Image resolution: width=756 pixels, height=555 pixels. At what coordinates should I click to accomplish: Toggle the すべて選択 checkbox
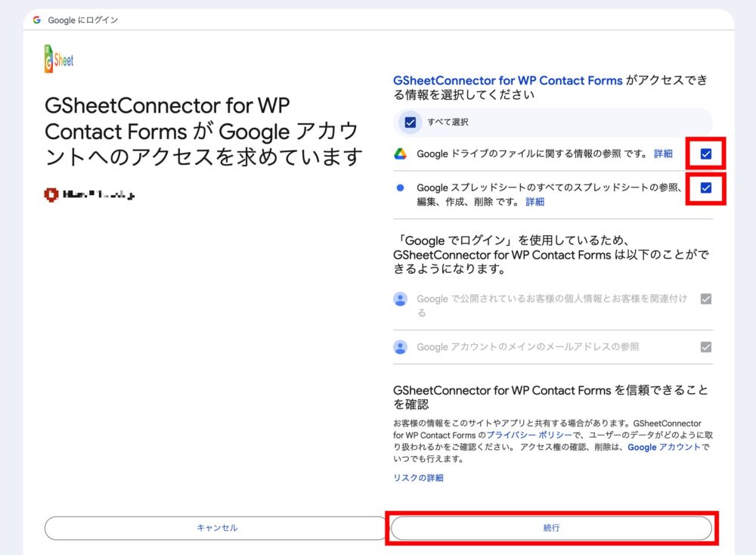[x=411, y=122]
